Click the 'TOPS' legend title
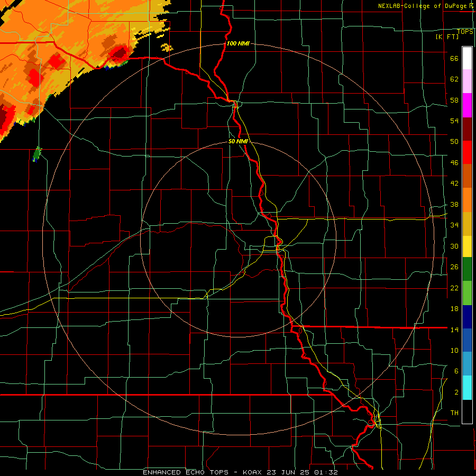This screenshot has height=476, width=476. (465, 31)
